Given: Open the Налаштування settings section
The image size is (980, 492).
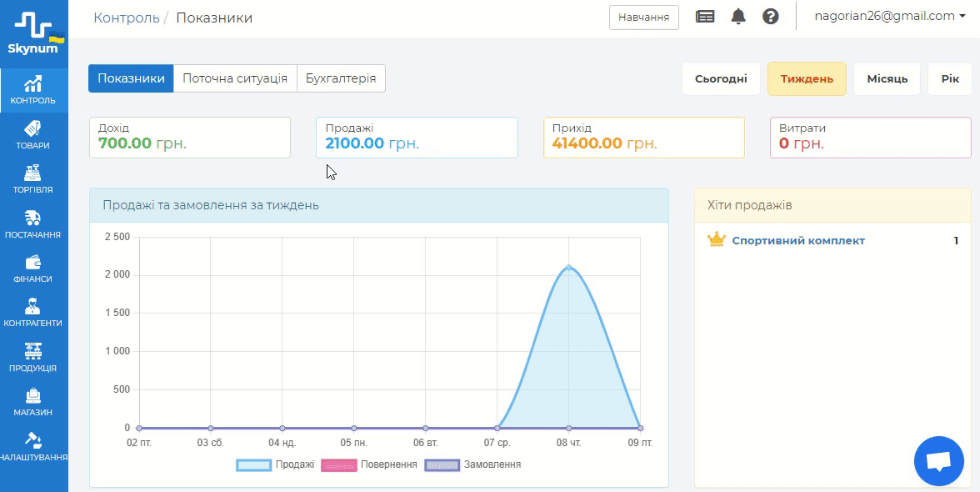Looking at the screenshot, I should point(33,446).
